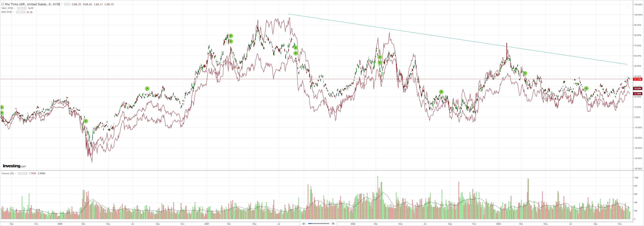644x226 pixels.
Task: Collapse the legend with minus box
Action: (3, 4)
